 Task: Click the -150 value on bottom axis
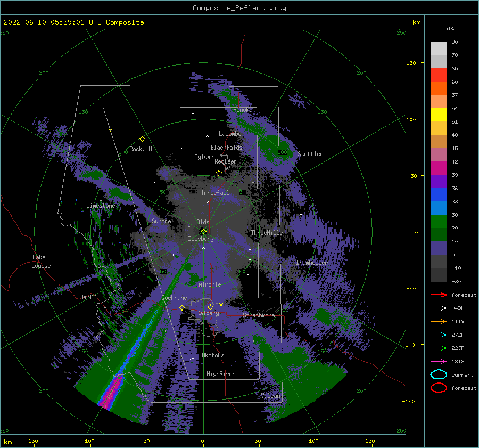pyautogui.click(x=31, y=441)
